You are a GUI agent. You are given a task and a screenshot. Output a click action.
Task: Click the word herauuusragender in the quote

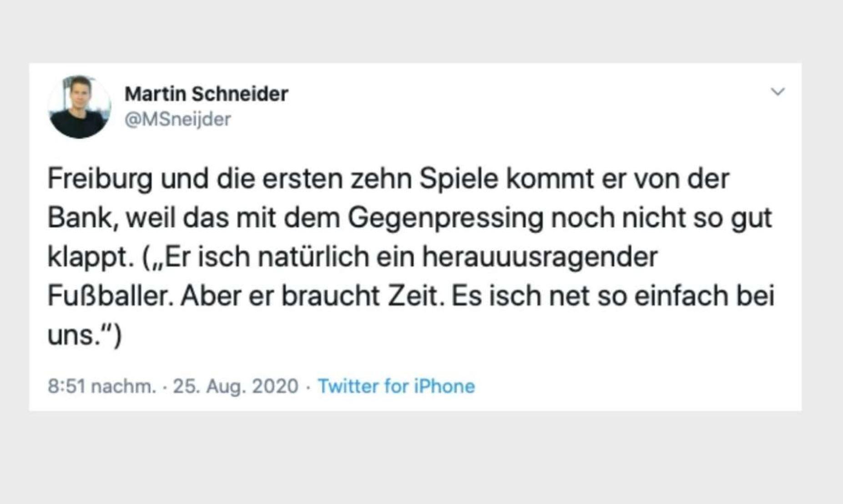[x=540, y=257]
